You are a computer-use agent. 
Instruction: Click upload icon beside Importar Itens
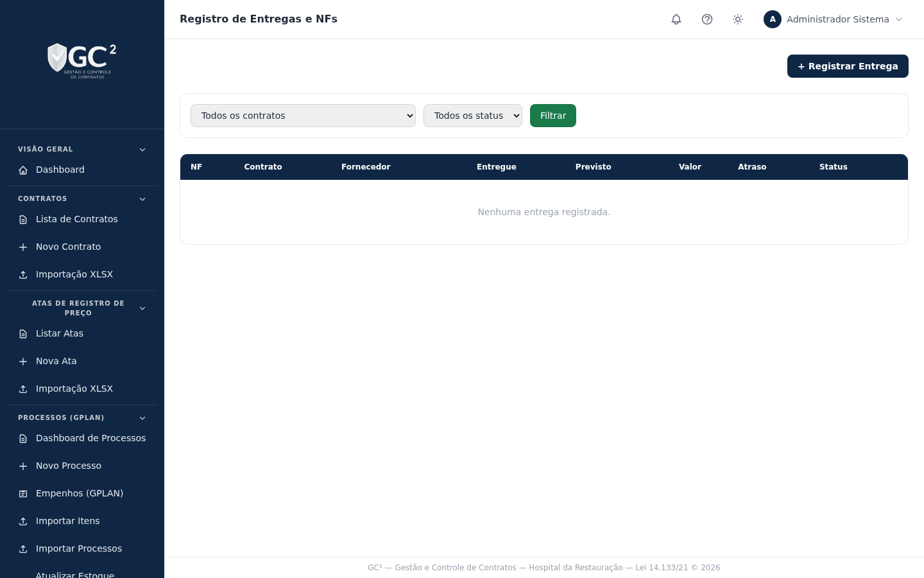23,521
